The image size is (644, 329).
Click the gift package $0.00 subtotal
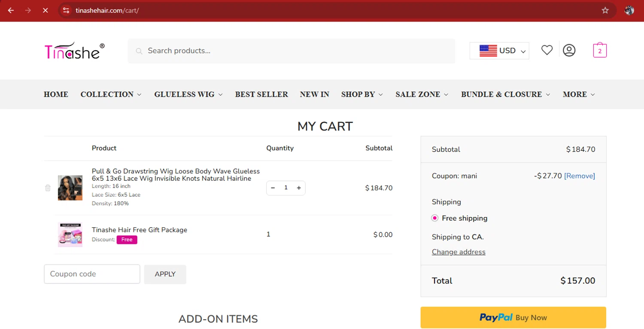pos(383,235)
